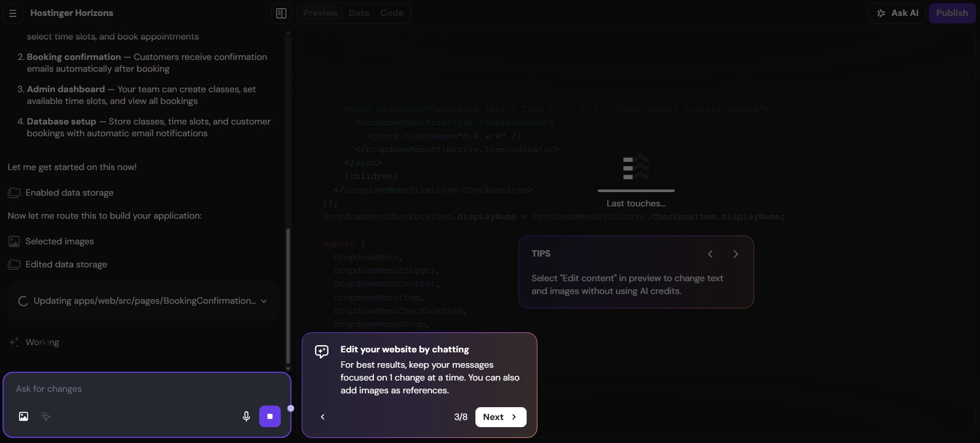Switch to the Preview tab
This screenshot has width=980, height=443.
tap(320, 13)
